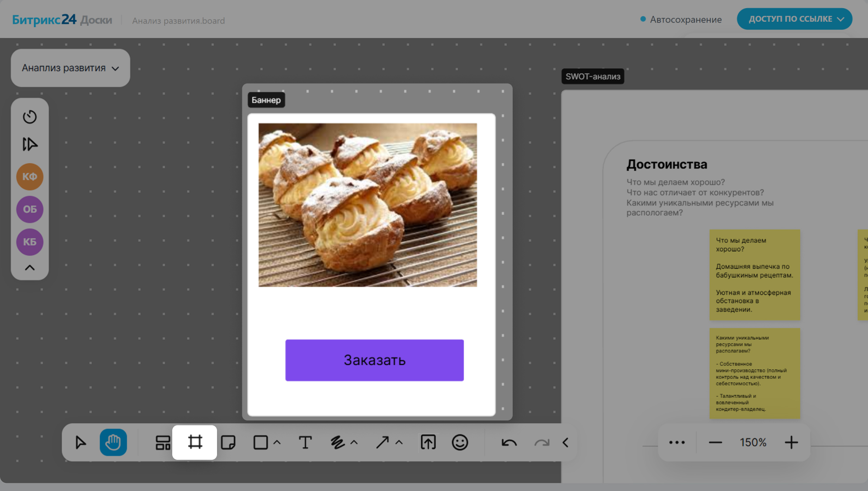Pick the sticky note tool
The image size is (868, 491).
click(228, 442)
